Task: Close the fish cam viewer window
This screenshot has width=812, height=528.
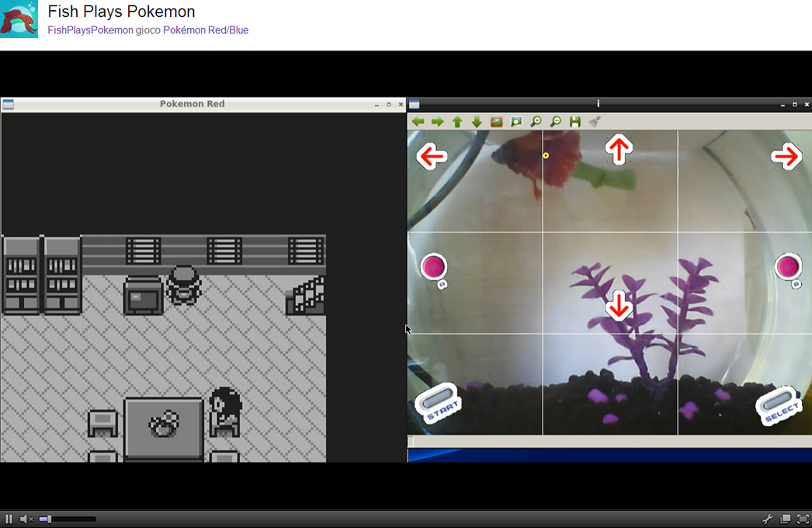Action: 807,105
